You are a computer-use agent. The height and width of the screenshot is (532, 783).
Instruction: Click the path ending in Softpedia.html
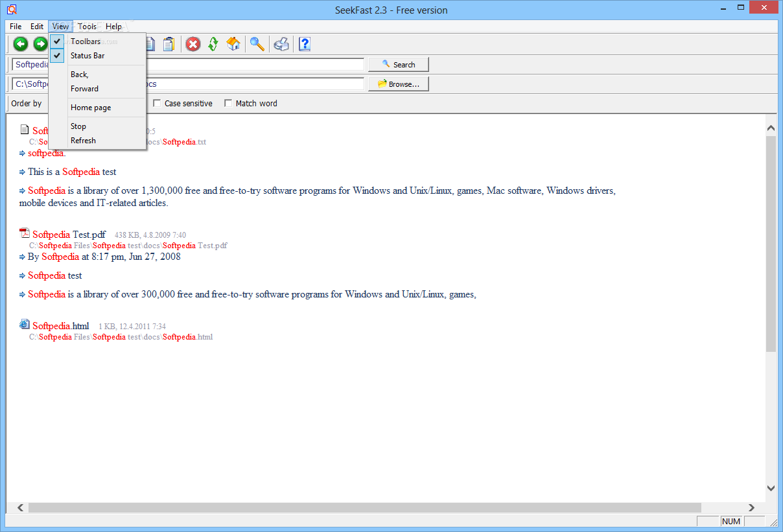pyautogui.click(x=121, y=337)
